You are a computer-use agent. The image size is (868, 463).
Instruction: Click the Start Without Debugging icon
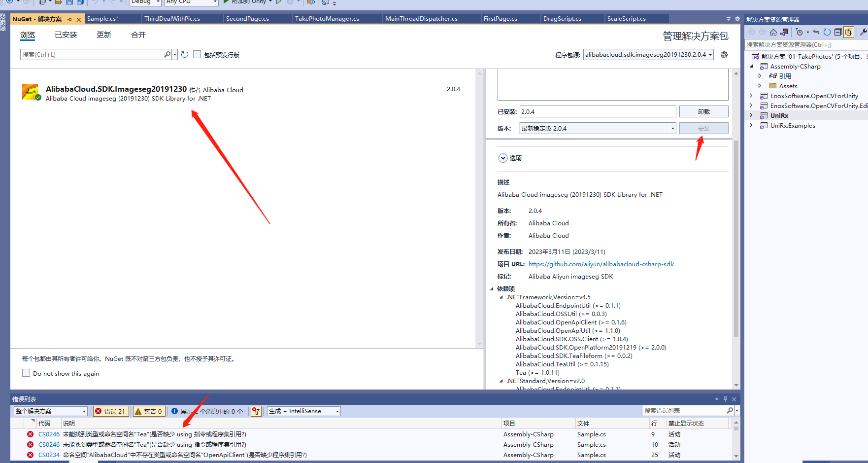pyautogui.click(x=279, y=2)
